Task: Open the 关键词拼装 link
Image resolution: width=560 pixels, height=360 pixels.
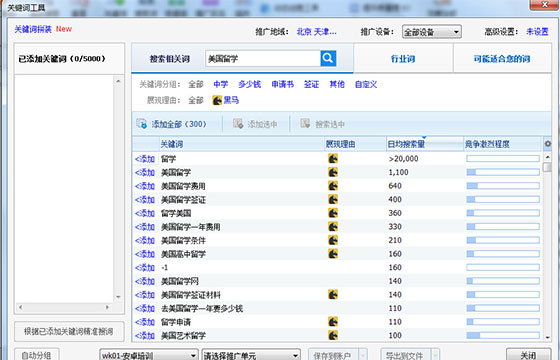Action: pos(33,29)
